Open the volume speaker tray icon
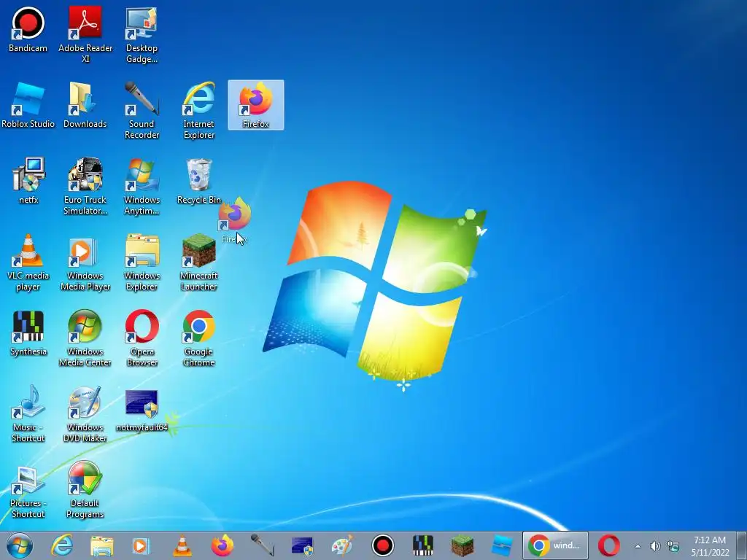 (656, 546)
